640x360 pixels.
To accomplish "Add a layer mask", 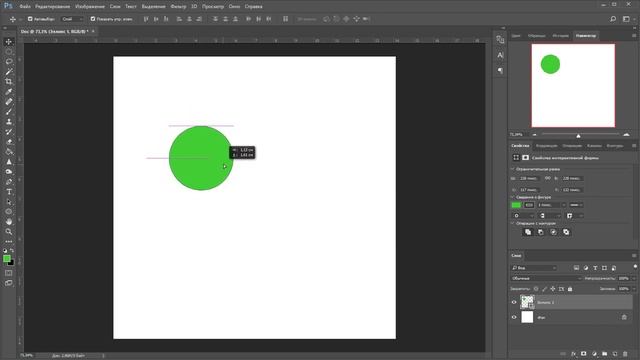I will tap(584, 354).
